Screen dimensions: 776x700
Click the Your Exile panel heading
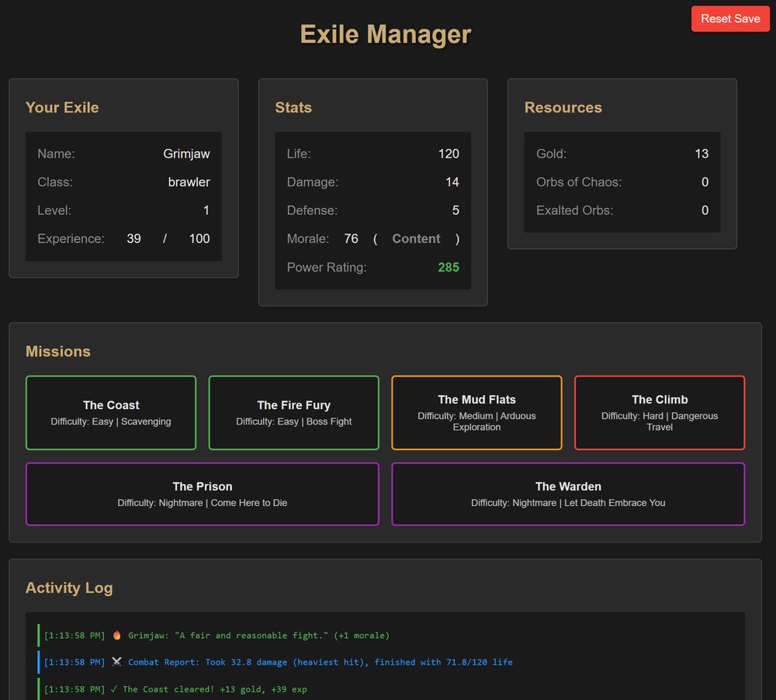pos(62,107)
